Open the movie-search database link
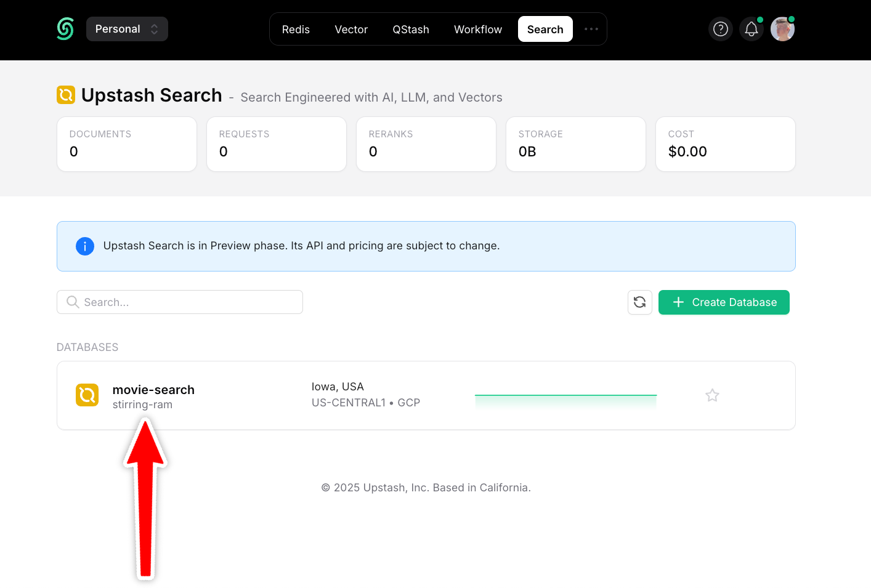This screenshot has width=871, height=588. 153,390
